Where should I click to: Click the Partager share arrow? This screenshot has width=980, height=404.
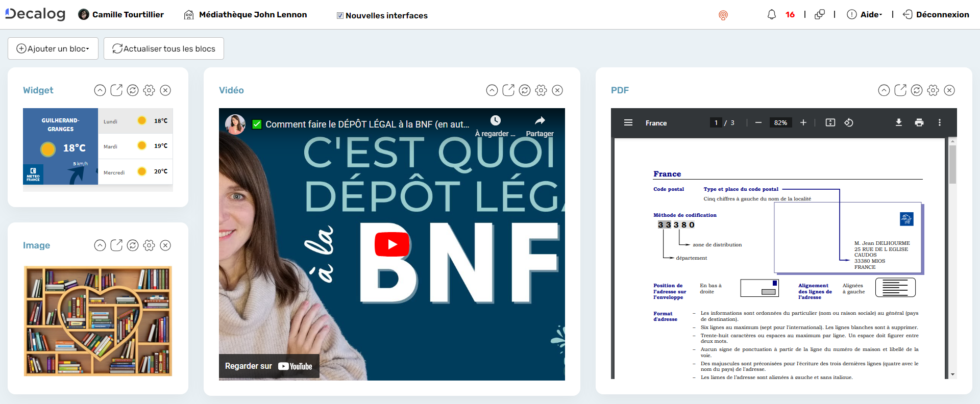(x=540, y=120)
